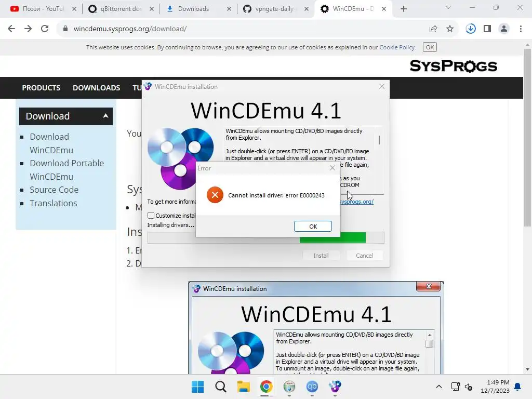This screenshot has height=399, width=532.
Task: Open the notifications bell
Action: (518, 387)
